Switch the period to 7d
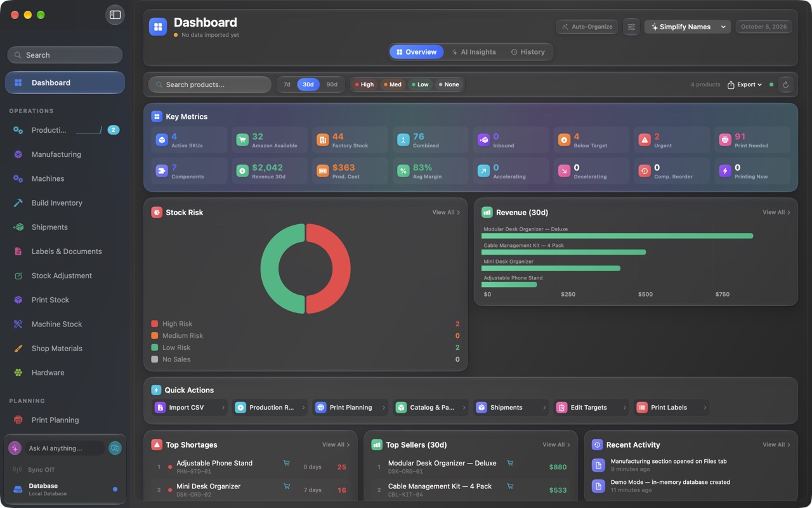This screenshot has height=508, width=812. (x=287, y=84)
